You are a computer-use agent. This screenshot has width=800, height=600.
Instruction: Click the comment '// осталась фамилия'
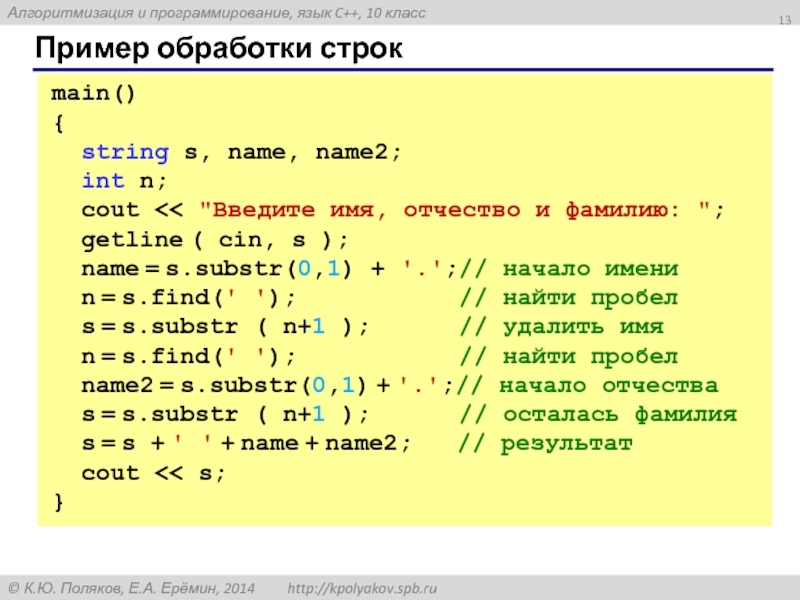598,414
